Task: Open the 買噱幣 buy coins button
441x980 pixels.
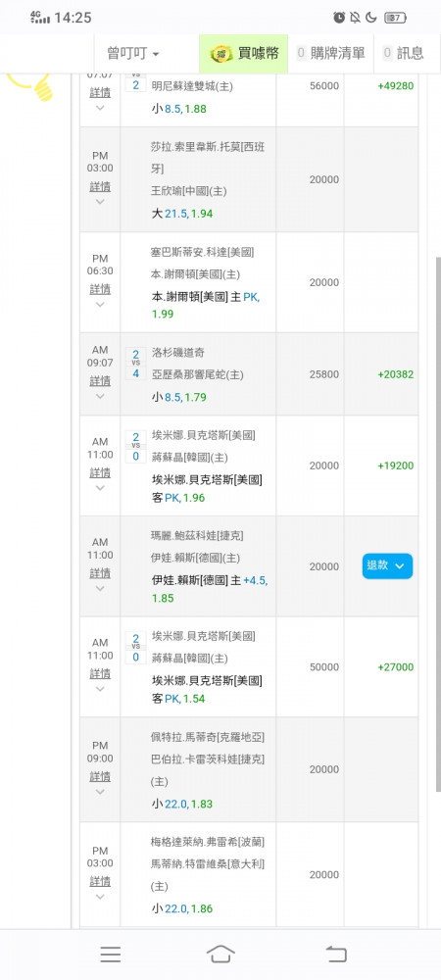Action: [244, 54]
